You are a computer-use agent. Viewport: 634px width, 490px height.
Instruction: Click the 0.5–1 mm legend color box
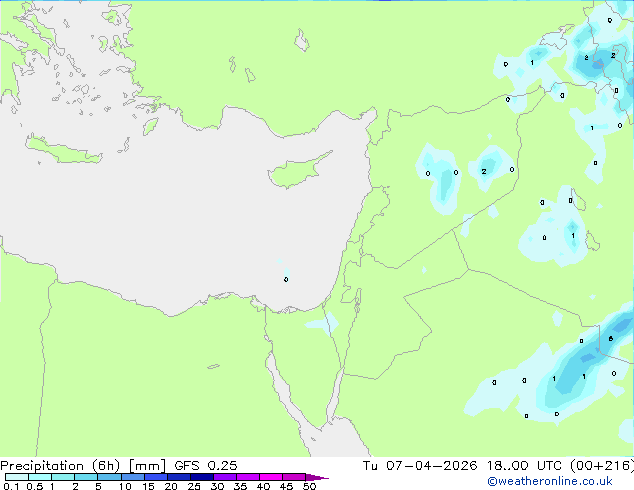[40, 477]
